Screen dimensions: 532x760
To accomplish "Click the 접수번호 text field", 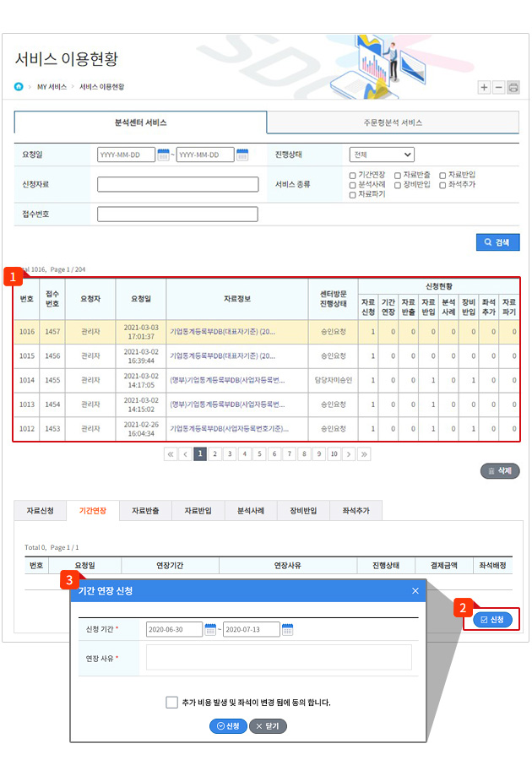I will click(x=178, y=214).
